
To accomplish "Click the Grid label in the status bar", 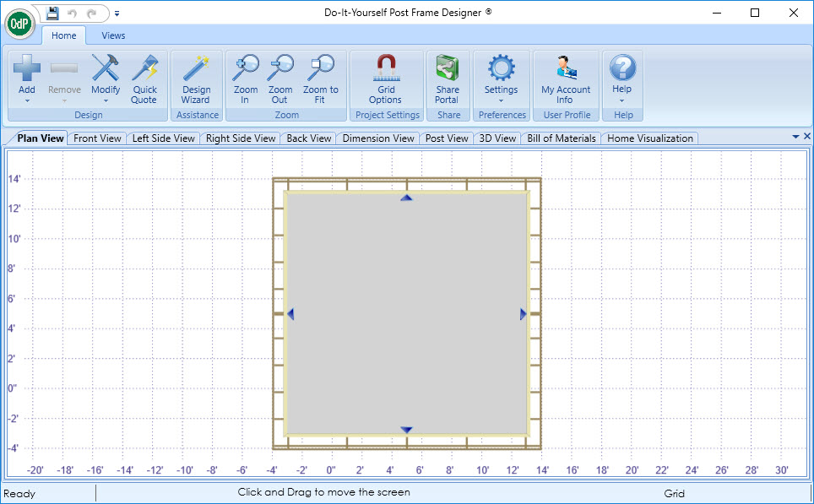I will pyautogui.click(x=674, y=494).
